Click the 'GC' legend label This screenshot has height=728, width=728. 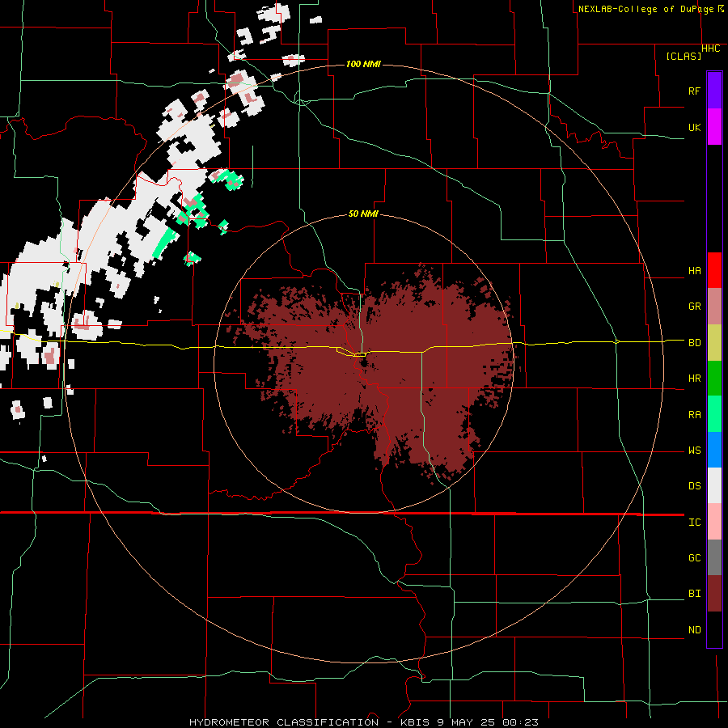pyautogui.click(x=695, y=558)
